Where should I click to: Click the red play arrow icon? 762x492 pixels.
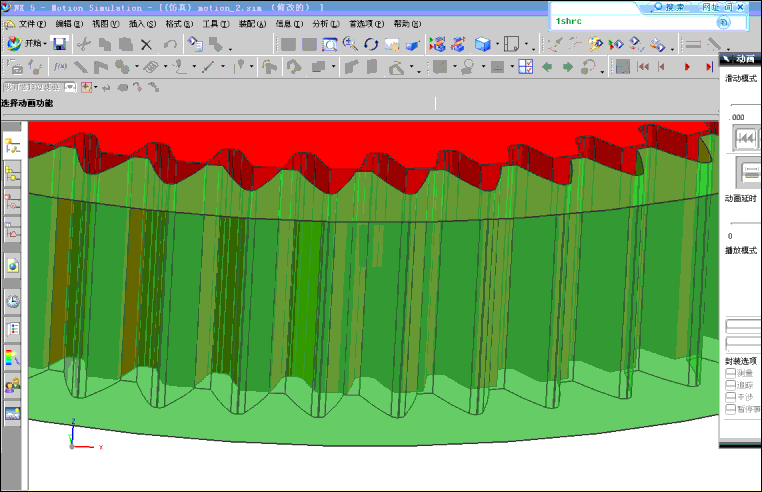point(687,67)
